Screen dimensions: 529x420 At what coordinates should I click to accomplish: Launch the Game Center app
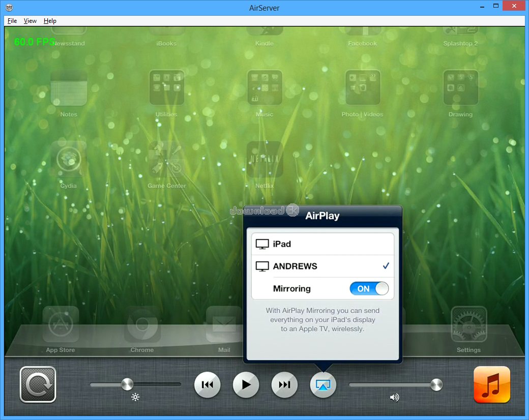point(167,159)
